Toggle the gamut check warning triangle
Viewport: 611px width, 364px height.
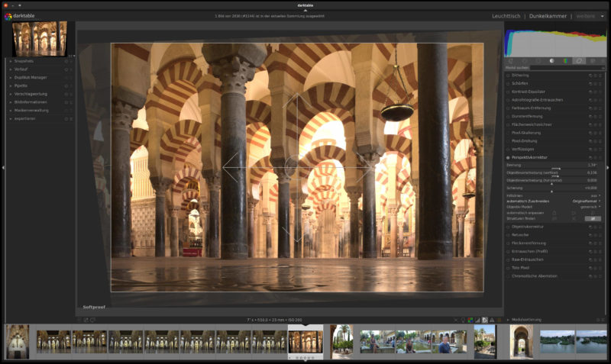click(492, 320)
